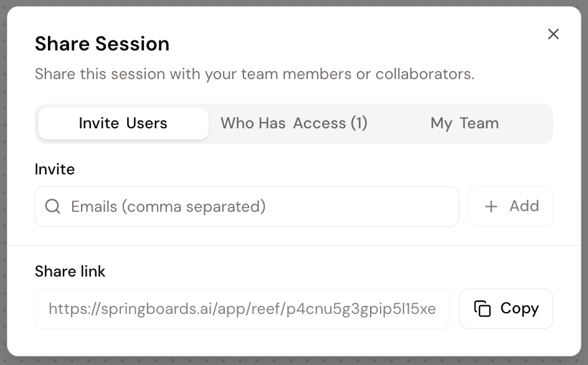Click the plus icon beside Add
588x365 pixels.
coord(491,207)
